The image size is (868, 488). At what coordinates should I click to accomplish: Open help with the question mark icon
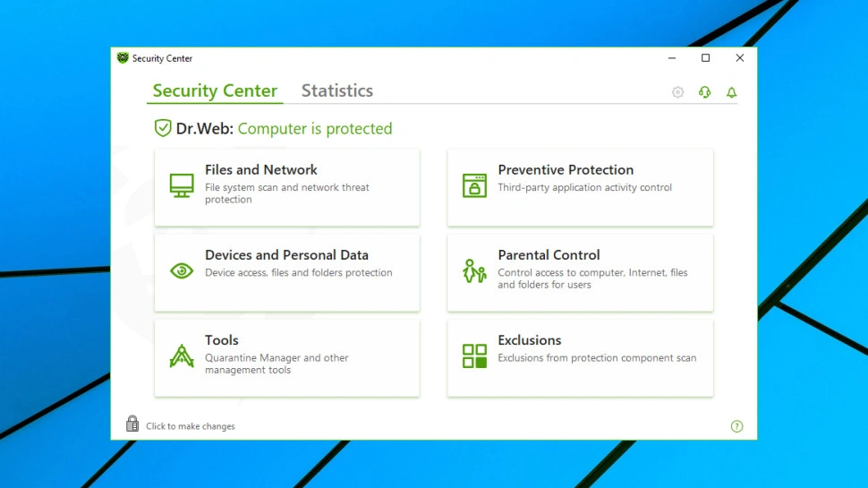click(x=736, y=426)
